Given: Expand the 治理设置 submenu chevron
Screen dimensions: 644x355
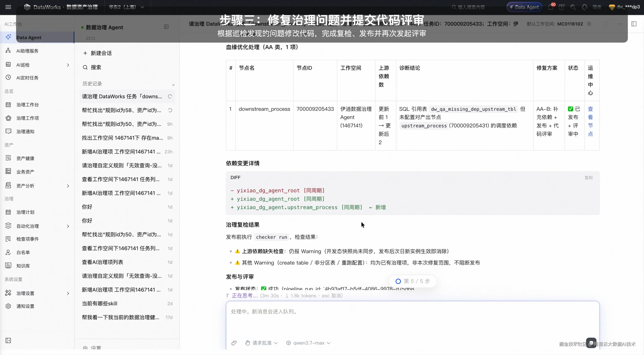Looking at the screenshot, I should coord(68,293).
